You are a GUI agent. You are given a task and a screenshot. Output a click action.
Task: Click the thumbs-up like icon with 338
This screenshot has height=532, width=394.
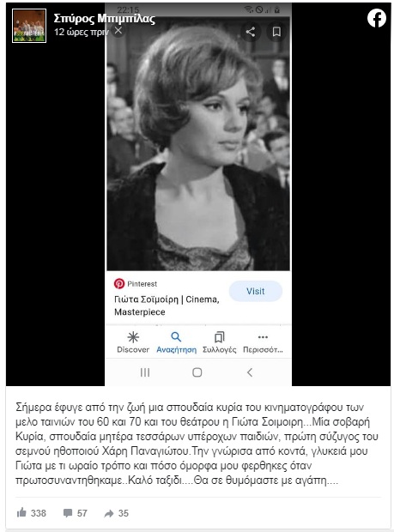tap(21, 512)
